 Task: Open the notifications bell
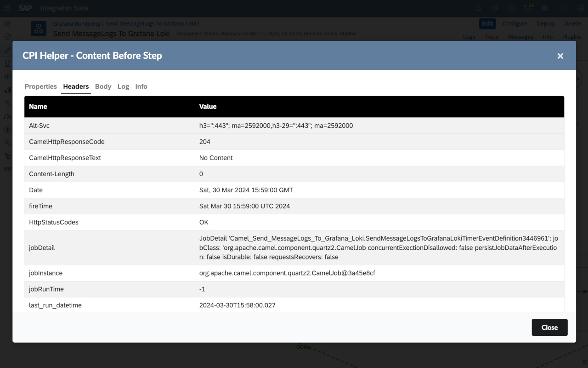click(478, 8)
